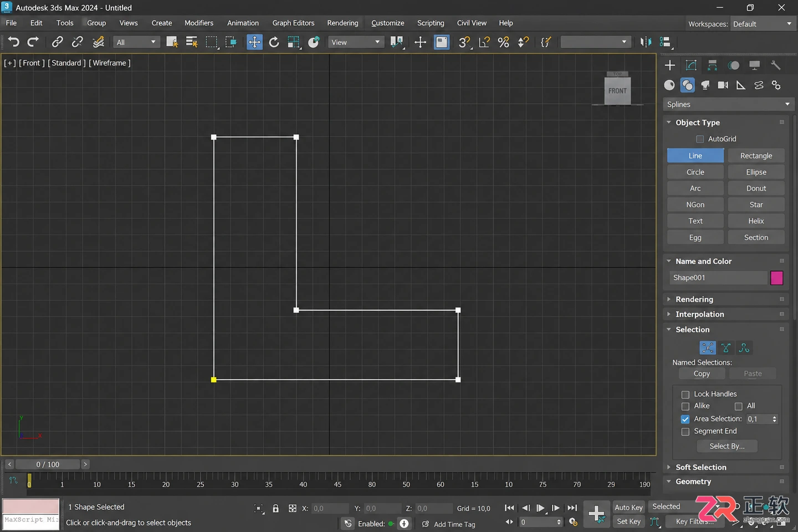Screen dimensions: 798x532
Task: Click the Shape001 name field
Action: pos(718,278)
